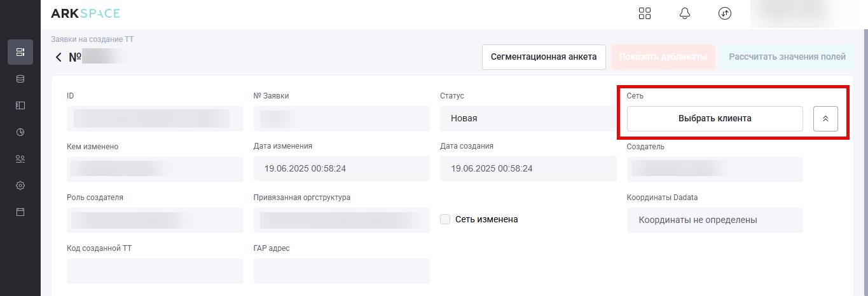The image size is (868, 296).
Task: Click 'Показать дубликаты' button
Action: click(x=663, y=57)
